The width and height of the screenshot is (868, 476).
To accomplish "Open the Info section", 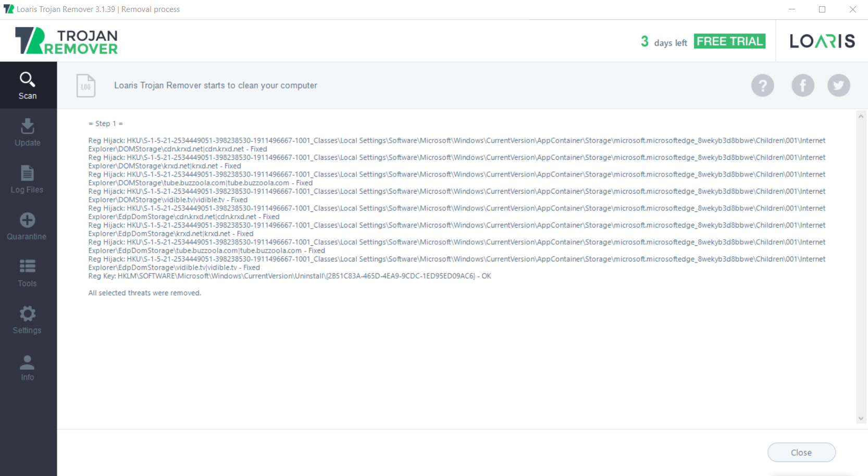I will pos(28,367).
